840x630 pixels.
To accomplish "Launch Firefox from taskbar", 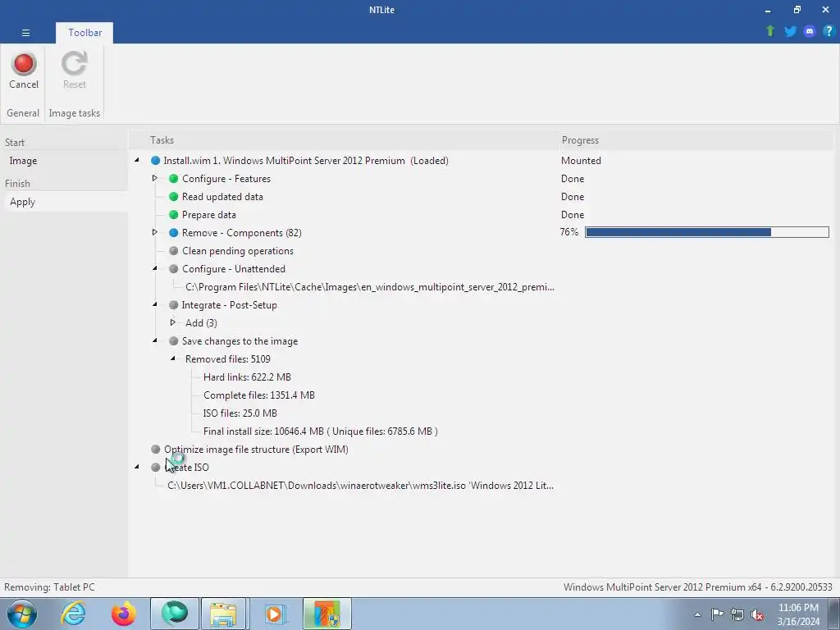I will tap(124, 614).
